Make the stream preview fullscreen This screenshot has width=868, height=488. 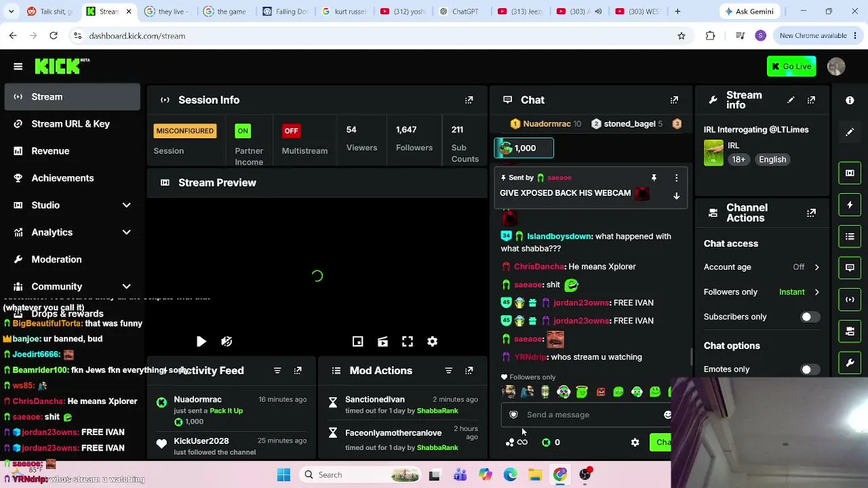coord(408,342)
